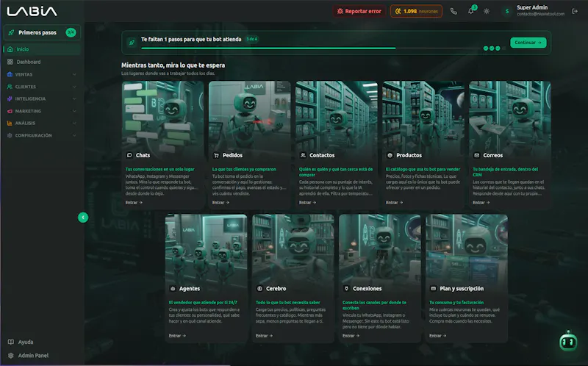Screen dimensions: 588x366
Task: Click the Reportar error button
Action: click(359, 11)
